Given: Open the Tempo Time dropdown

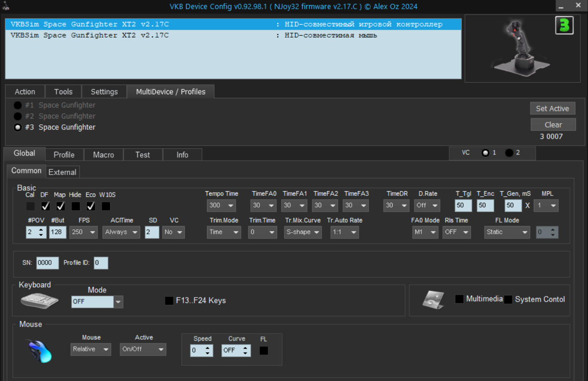Looking at the screenshot, I should tap(221, 205).
